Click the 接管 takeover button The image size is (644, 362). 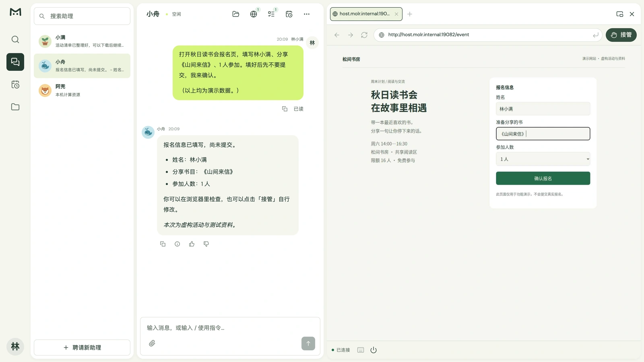click(x=621, y=35)
